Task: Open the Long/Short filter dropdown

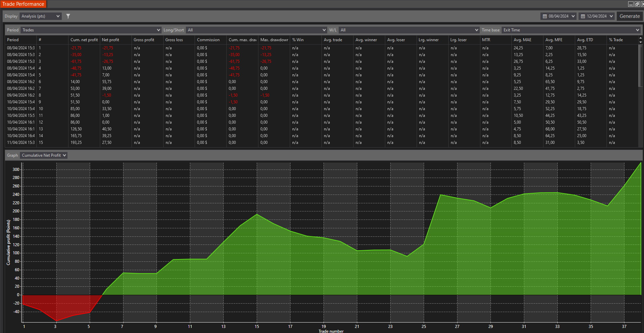Action: tap(256, 30)
